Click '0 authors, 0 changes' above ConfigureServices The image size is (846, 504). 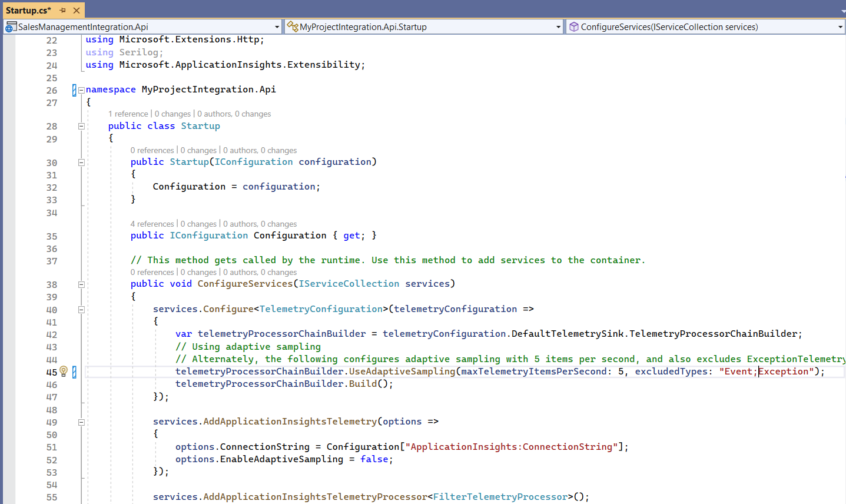[x=260, y=272]
